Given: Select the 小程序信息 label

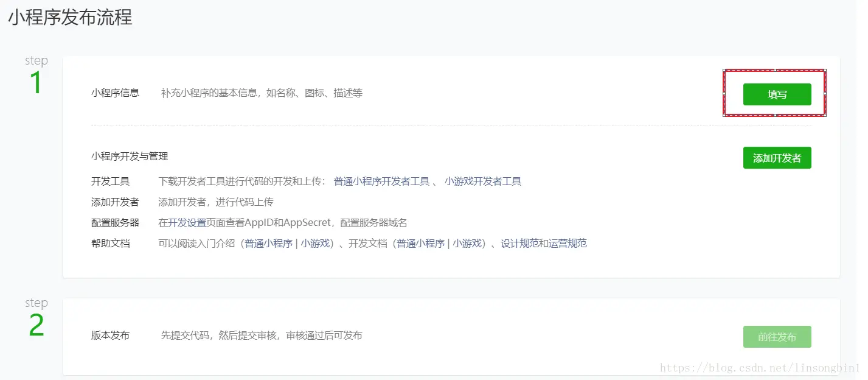Looking at the screenshot, I should (x=115, y=93).
